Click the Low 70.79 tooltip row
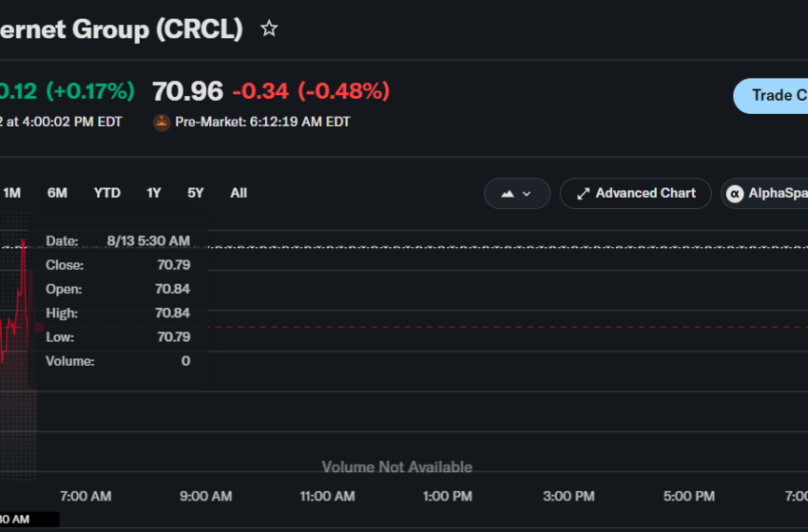The image size is (808, 532). [118, 337]
